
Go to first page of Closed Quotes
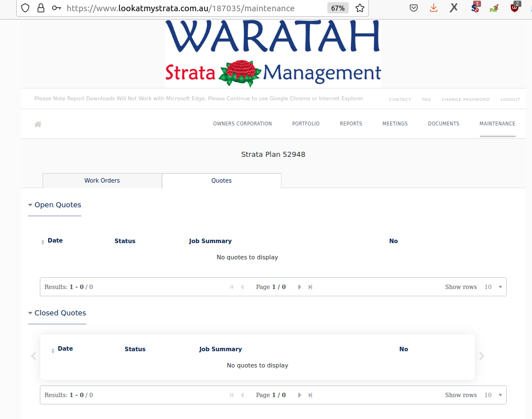[x=232, y=395]
